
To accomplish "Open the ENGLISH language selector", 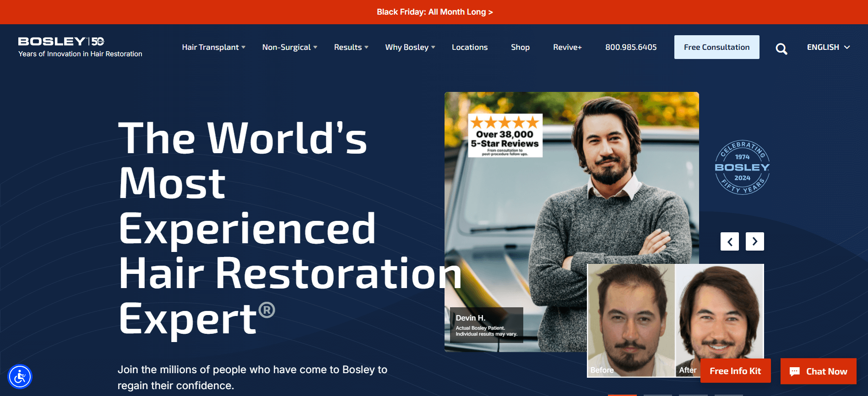I will pos(828,47).
